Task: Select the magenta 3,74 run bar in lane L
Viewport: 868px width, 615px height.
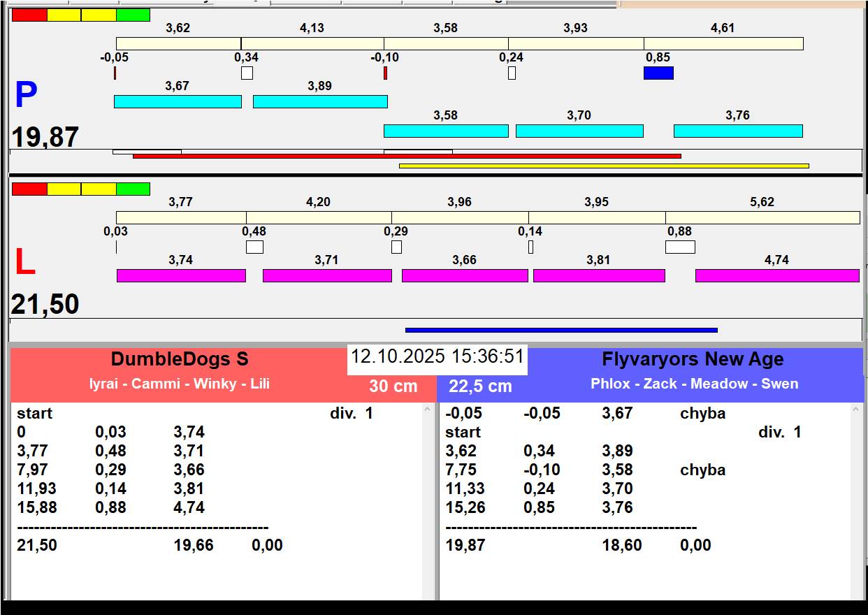Action: click(x=181, y=275)
